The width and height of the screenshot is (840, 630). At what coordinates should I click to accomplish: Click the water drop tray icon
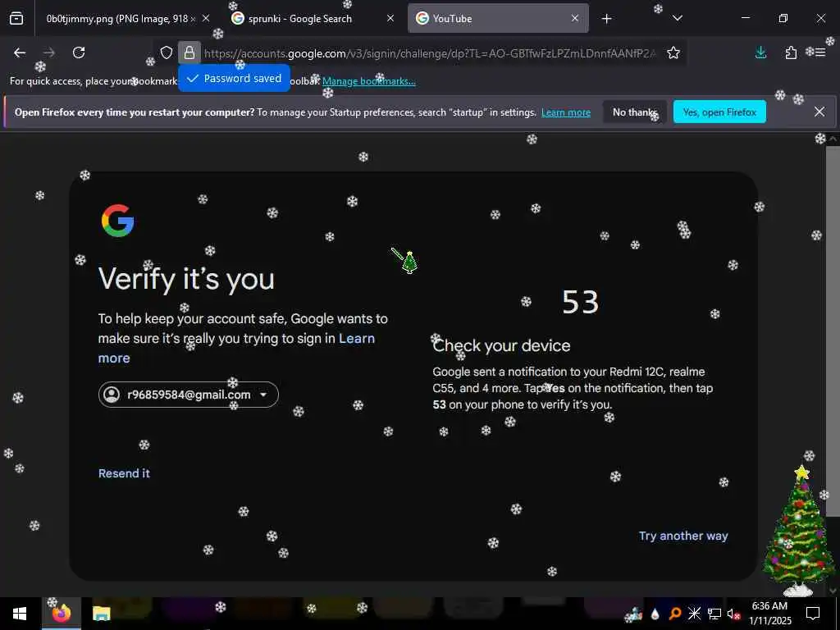[x=655, y=614]
